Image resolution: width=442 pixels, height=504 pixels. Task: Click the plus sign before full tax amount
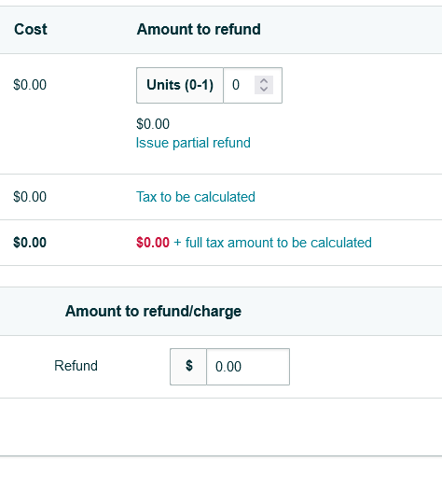tap(177, 243)
